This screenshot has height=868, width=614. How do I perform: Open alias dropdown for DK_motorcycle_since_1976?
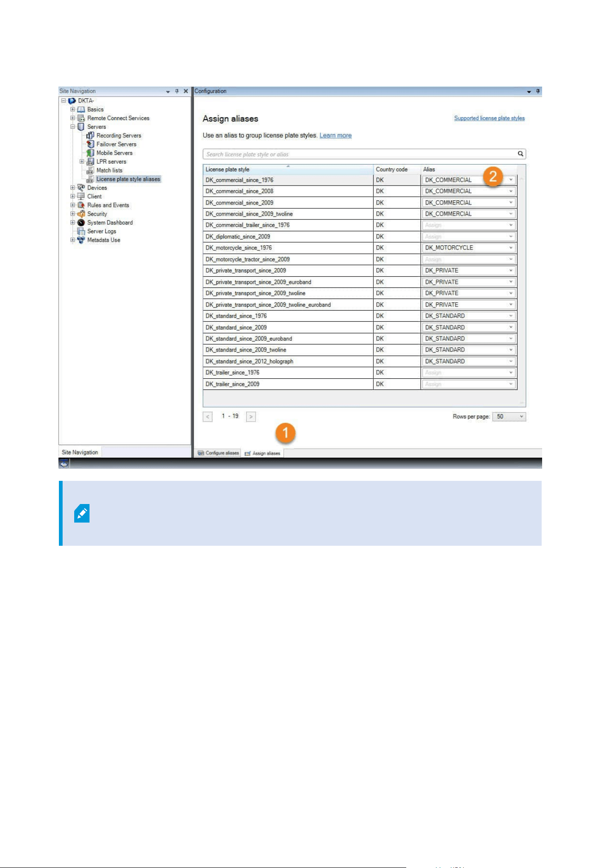[x=511, y=248]
